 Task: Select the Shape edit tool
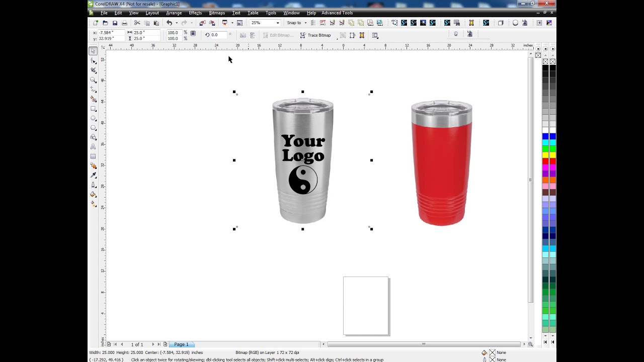(x=93, y=61)
